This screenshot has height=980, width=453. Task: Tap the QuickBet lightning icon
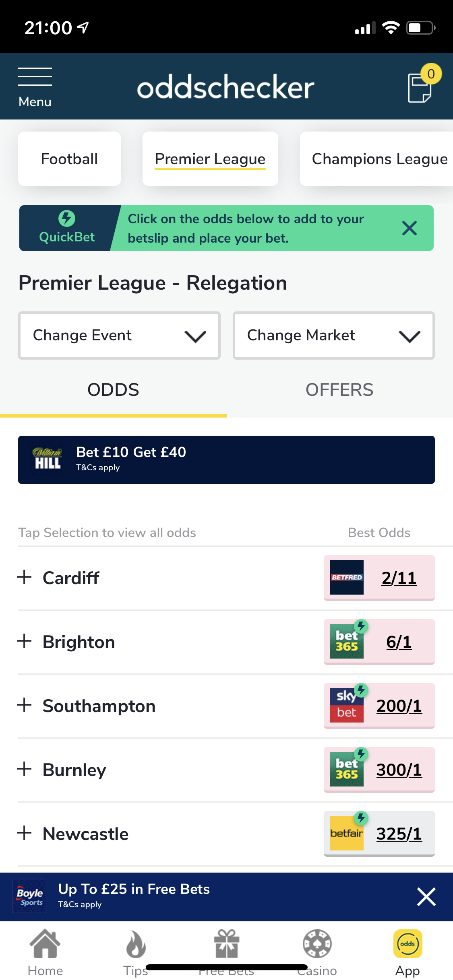pyautogui.click(x=67, y=218)
